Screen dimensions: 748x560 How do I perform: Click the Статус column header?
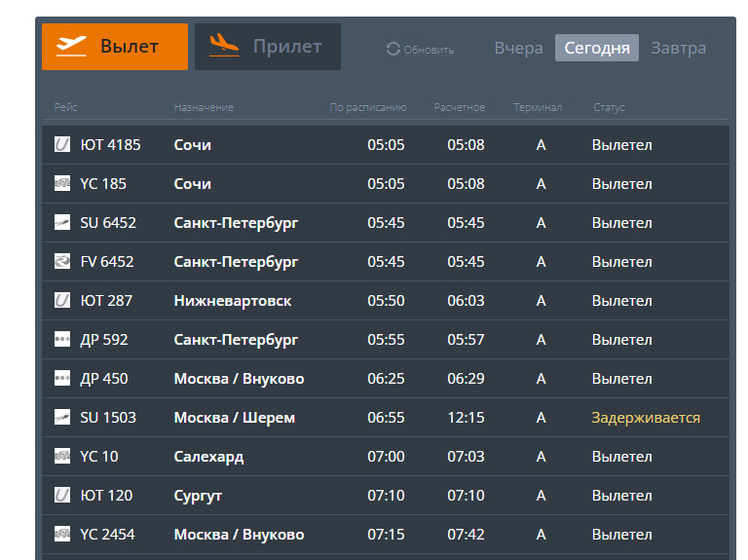(609, 107)
